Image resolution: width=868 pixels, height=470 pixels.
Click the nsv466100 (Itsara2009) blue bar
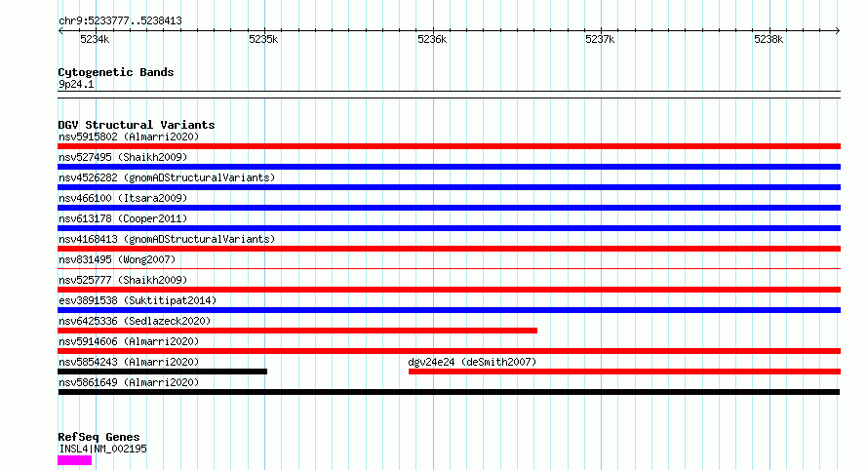pyautogui.click(x=449, y=208)
